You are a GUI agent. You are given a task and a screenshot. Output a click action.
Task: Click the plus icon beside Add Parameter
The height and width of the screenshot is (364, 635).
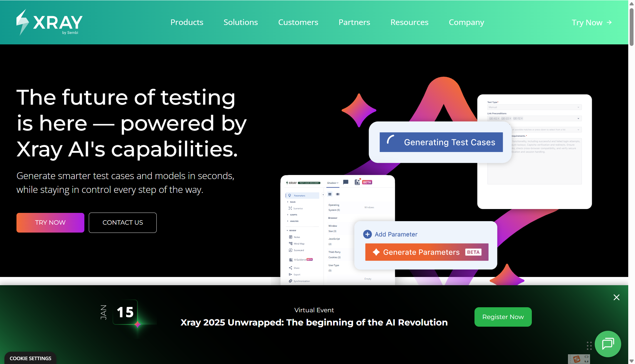(367, 234)
